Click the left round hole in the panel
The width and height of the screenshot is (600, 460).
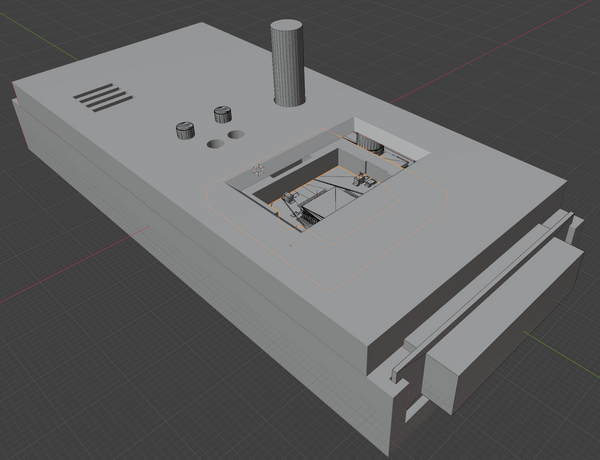coord(215,144)
